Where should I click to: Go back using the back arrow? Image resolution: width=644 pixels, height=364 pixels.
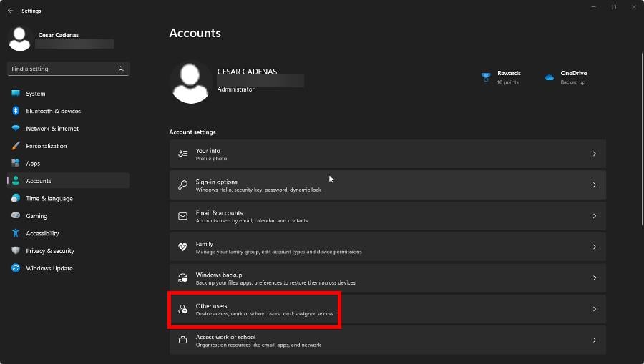10,11
